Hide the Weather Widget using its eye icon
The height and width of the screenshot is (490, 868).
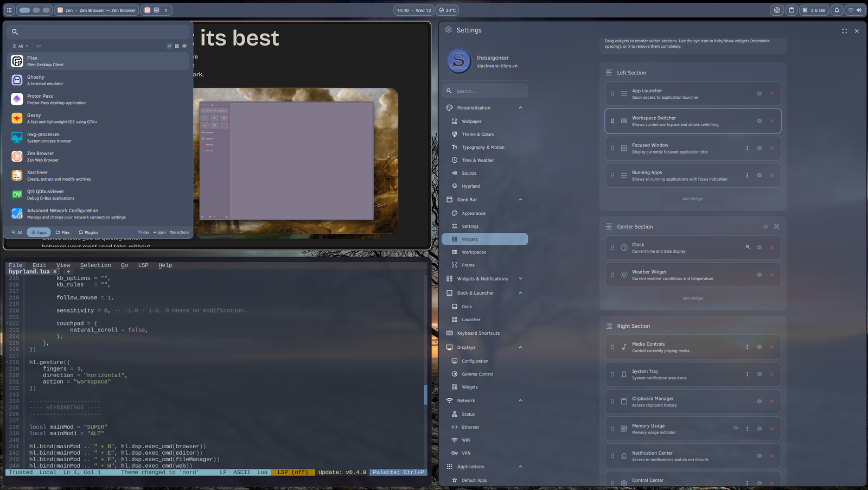tap(759, 275)
